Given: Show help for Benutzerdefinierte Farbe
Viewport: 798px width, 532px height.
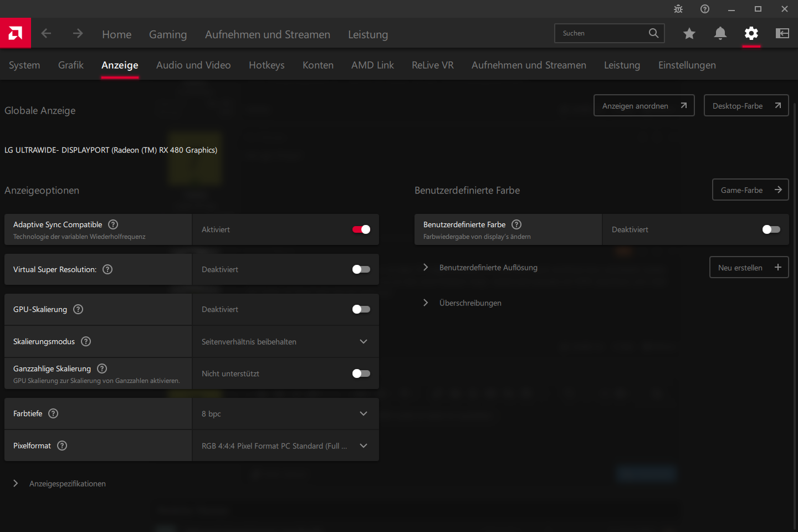Looking at the screenshot, I should tap(516, 224).
